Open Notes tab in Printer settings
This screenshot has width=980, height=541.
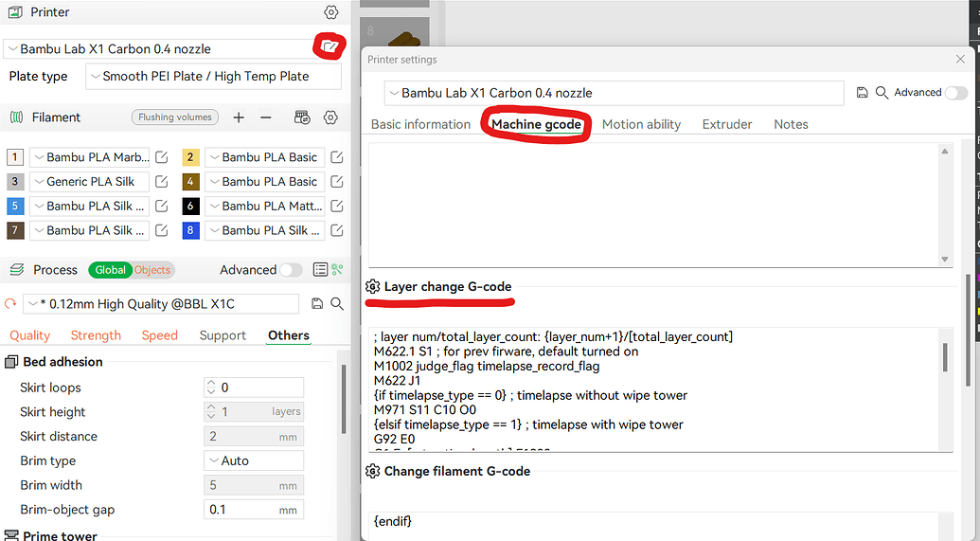791,124
